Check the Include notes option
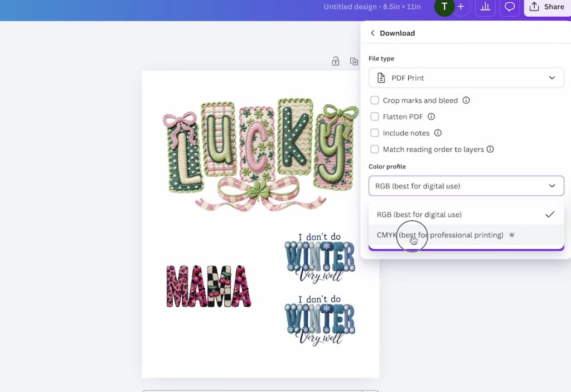The height and width of the screenshot is (392, 571). 375,133
